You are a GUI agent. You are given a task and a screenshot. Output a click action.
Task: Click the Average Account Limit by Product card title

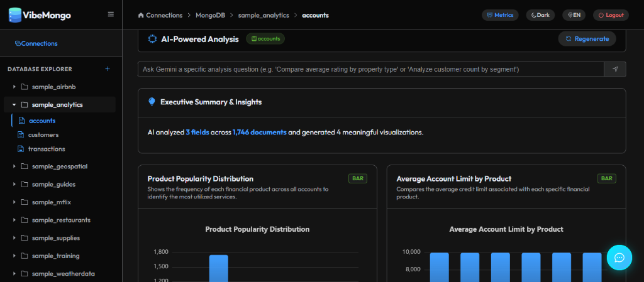click(x=454, y=179)
